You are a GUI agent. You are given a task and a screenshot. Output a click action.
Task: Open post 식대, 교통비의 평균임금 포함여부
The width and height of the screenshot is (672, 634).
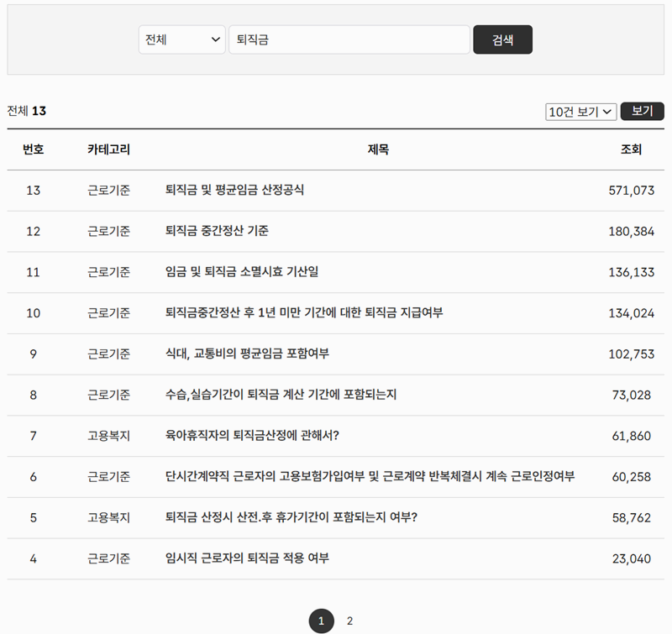(247, 354)
